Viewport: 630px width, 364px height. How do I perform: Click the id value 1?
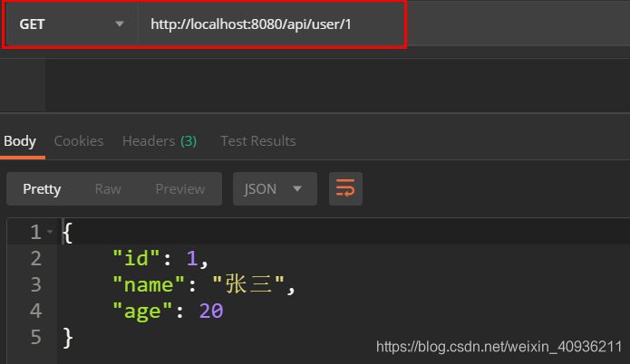(x=191, y=258)
